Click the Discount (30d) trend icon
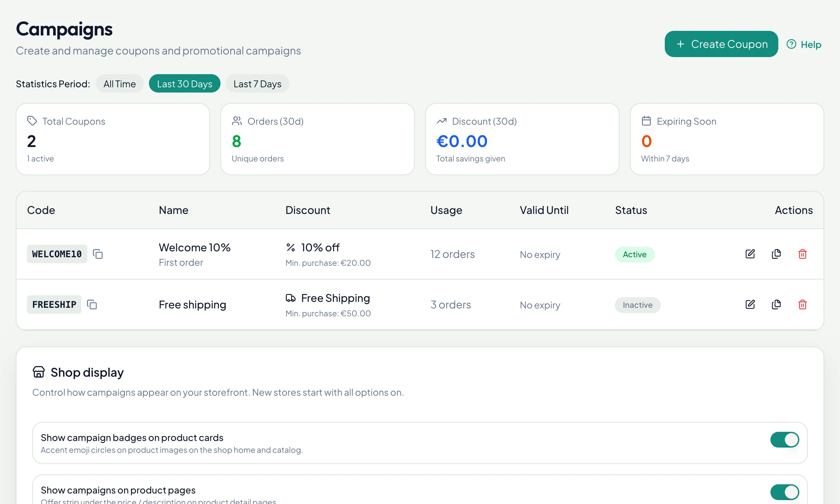Screen dimensions: 840x504 pyautogui.click(x=441, y=121)
